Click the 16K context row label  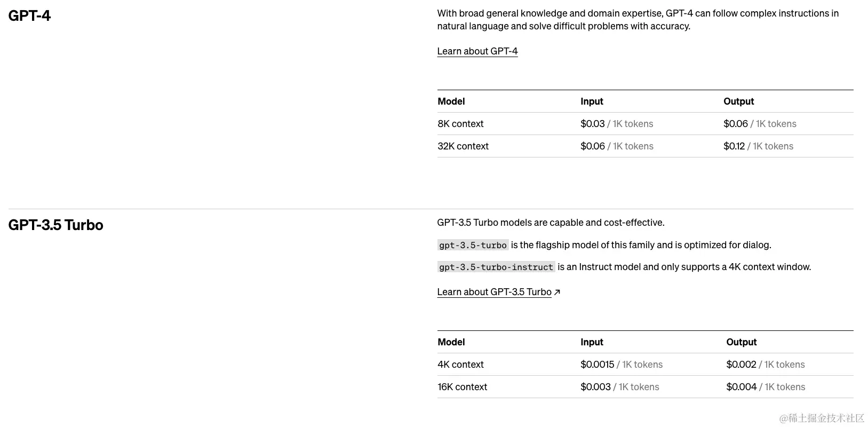463,387
